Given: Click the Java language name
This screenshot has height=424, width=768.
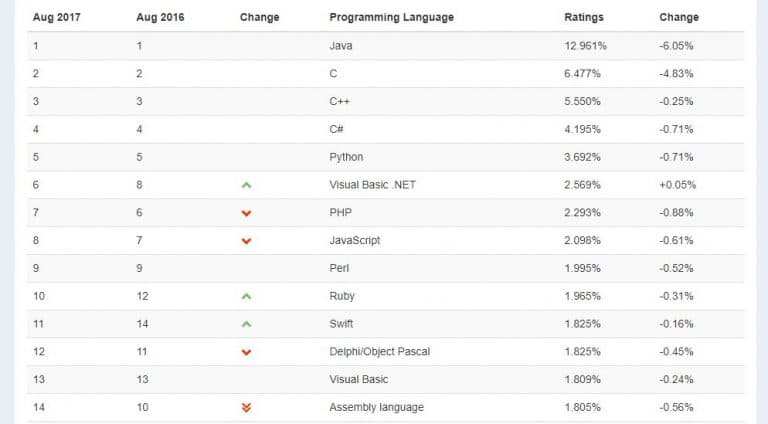Looking at the screenshot, I should click(340, 46).
